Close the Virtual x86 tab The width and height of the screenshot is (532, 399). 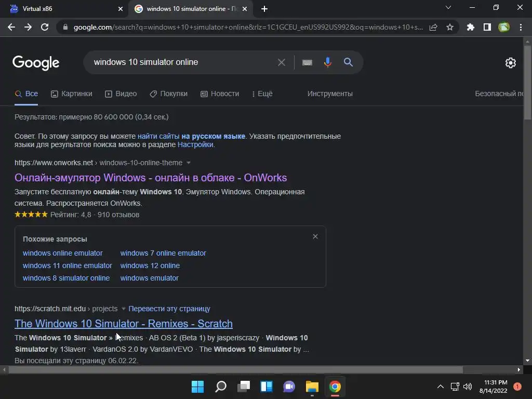point(121,9)
